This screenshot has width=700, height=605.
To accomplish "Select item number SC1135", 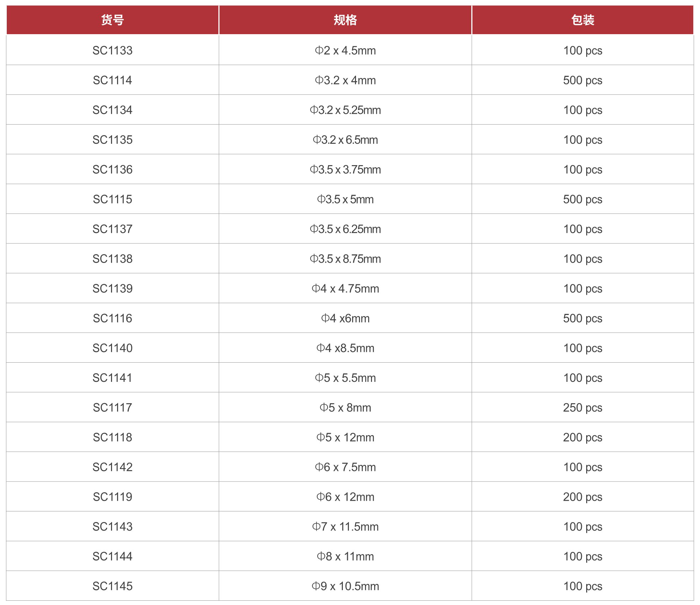I will (112, 140).
